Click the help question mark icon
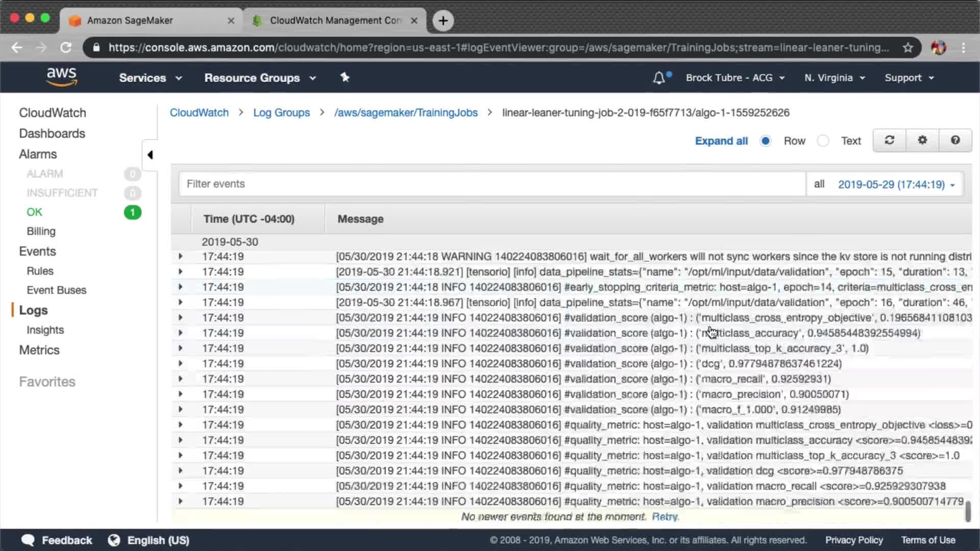This screenshot has width=980, height=551. 955,140
